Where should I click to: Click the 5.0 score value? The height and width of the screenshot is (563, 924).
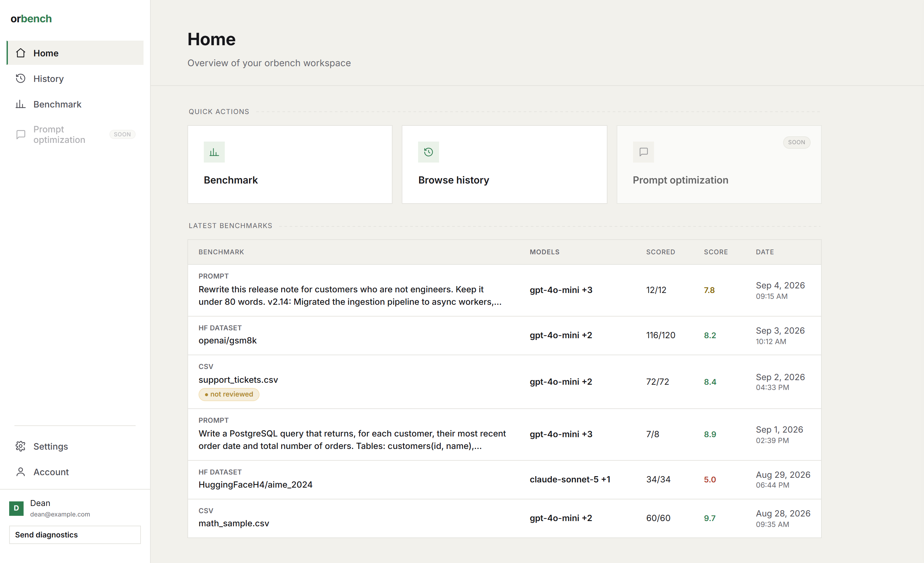click(x=710, y=479)
